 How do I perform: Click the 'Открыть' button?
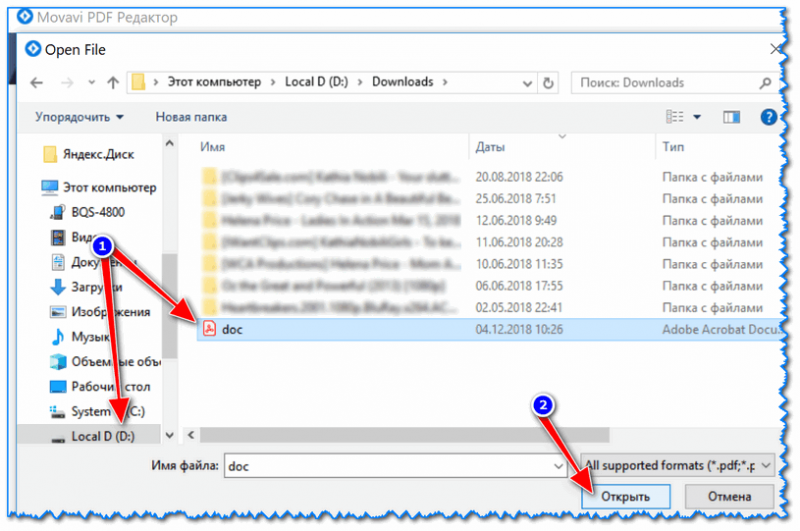pos(626,496)
